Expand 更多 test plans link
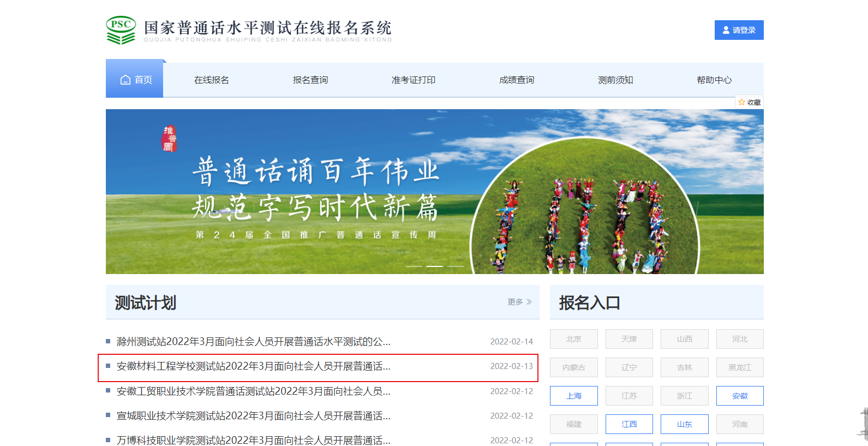Image resolution: width=868 pixels, height=446 pixels. tap(519, 302)
